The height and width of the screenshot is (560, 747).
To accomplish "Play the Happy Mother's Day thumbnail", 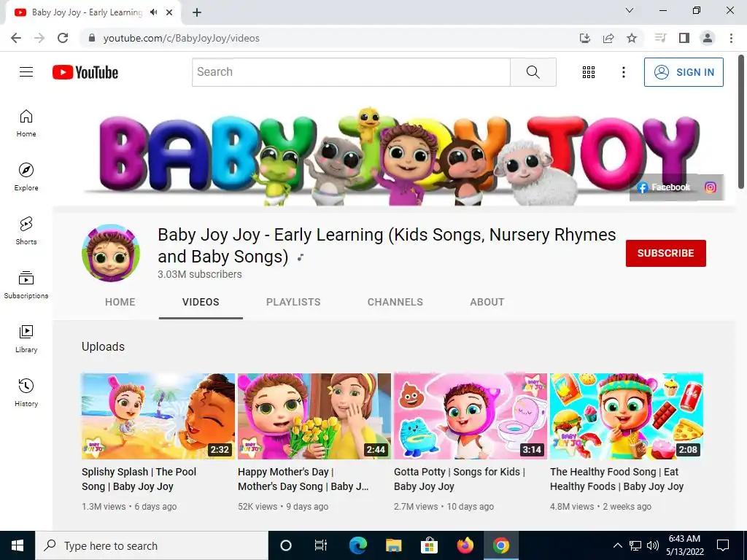I will coord(314,416).
